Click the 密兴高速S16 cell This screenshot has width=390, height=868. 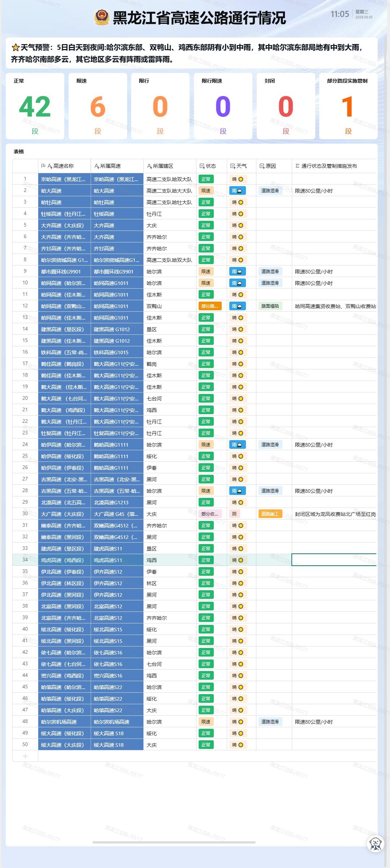(x=117, y=675)
